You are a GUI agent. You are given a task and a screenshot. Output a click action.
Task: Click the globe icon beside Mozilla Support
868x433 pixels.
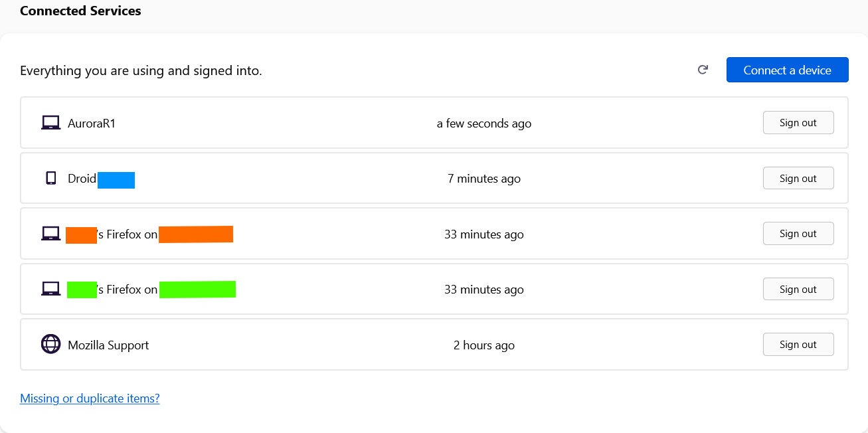pyautogui.click(x=51, y=344)
